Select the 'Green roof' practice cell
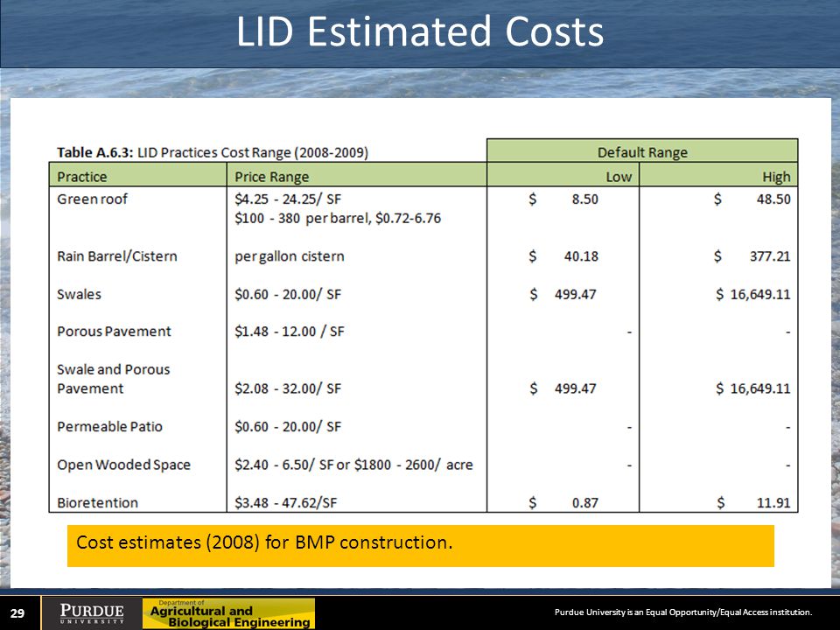This screenshot has width=840, height=630. (92, 199)
